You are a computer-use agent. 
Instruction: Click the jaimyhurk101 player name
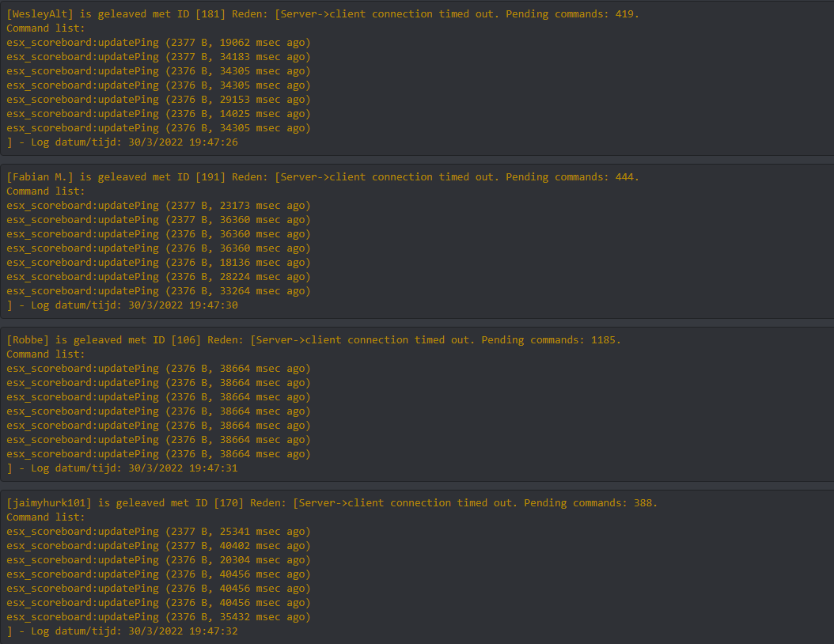49,503
